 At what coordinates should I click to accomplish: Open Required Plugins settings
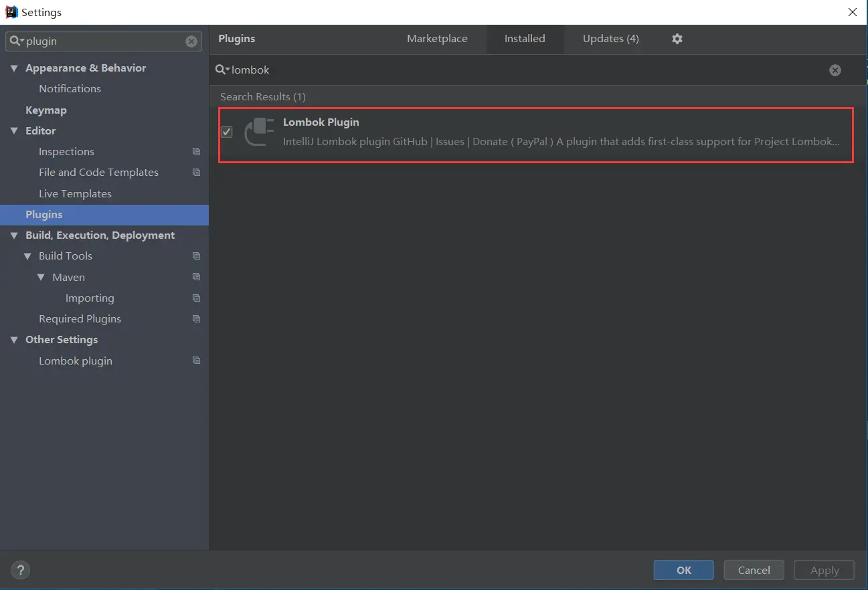click(80, 319)
